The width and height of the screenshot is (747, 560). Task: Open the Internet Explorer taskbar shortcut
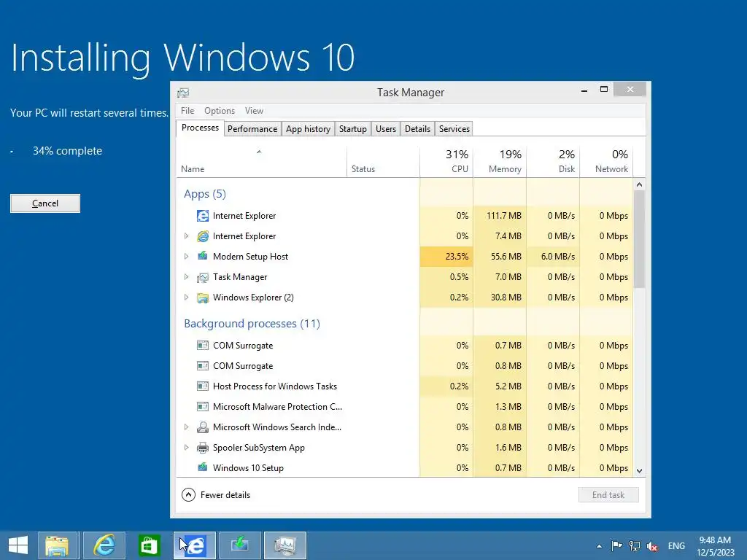pos(104,545)
